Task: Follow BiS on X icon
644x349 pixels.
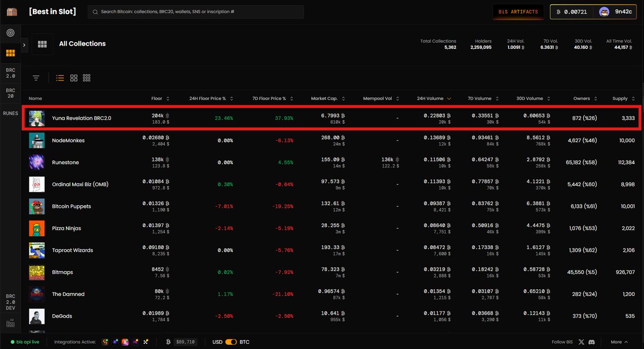Action: click(x=581, y=342)
